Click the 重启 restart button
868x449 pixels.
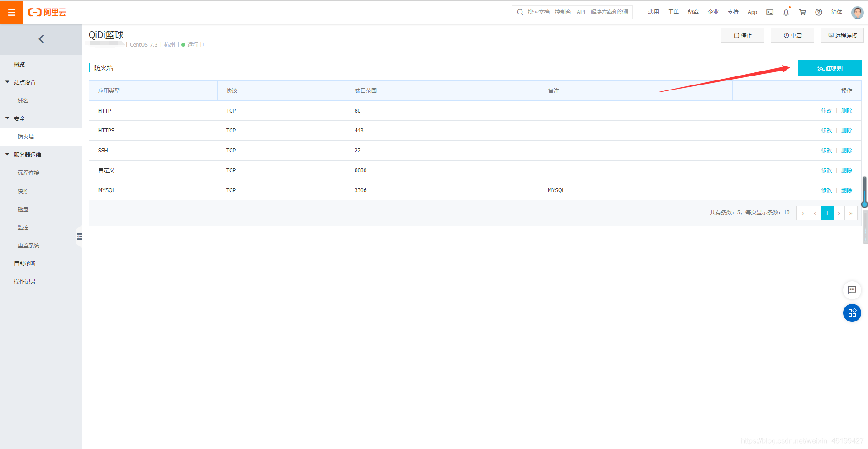click(792, 35)
